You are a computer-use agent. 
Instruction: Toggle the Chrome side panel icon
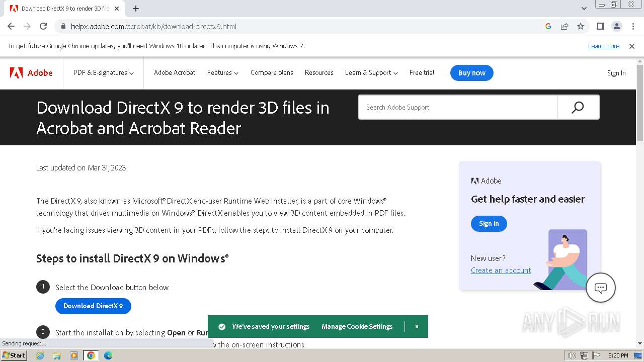click(x=600, y=26)
